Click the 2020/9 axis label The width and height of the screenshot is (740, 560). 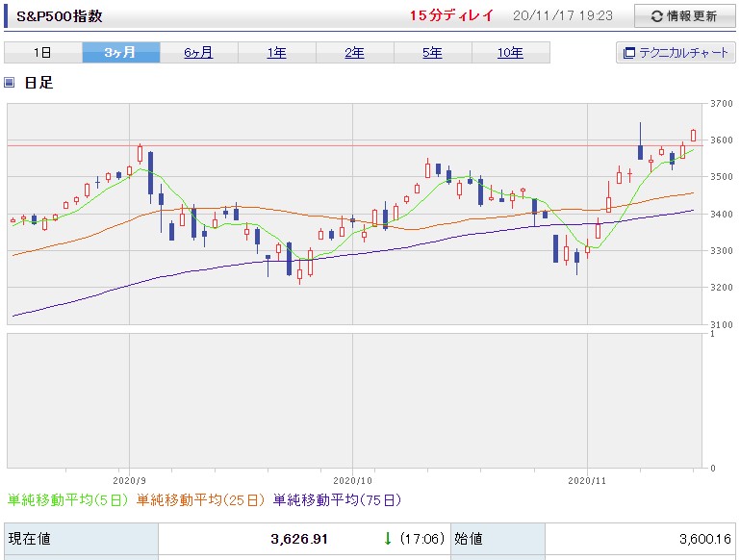coord(129,481)
